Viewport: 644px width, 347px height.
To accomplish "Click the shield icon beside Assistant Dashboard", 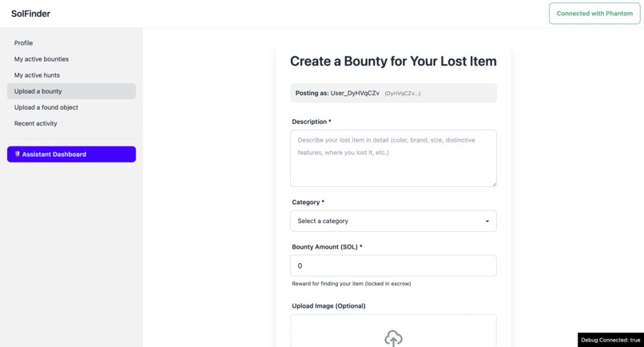I will (x=18, y=154).
